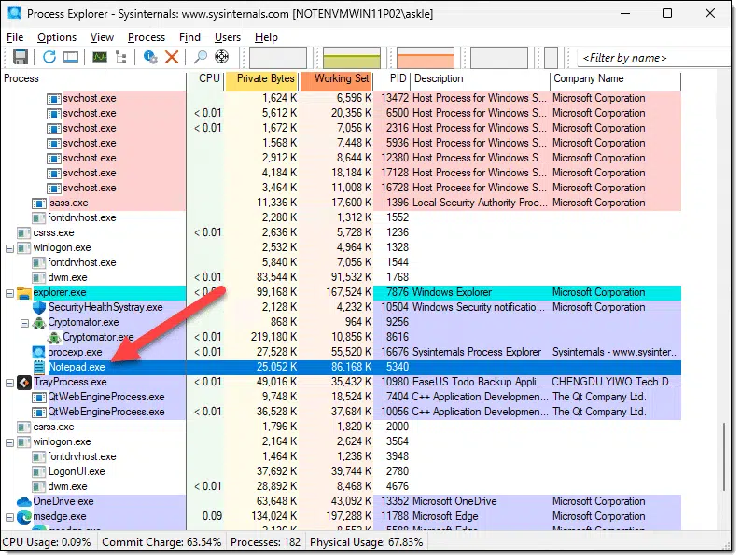Refresh the process list now
The width and height of the screenshot is (741, 560).
click(49, 57)
